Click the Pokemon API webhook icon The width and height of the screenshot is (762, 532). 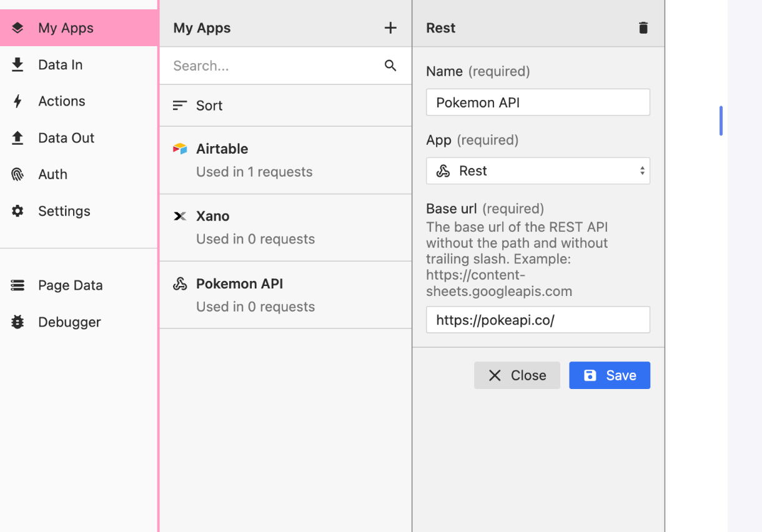coord(180,284)
